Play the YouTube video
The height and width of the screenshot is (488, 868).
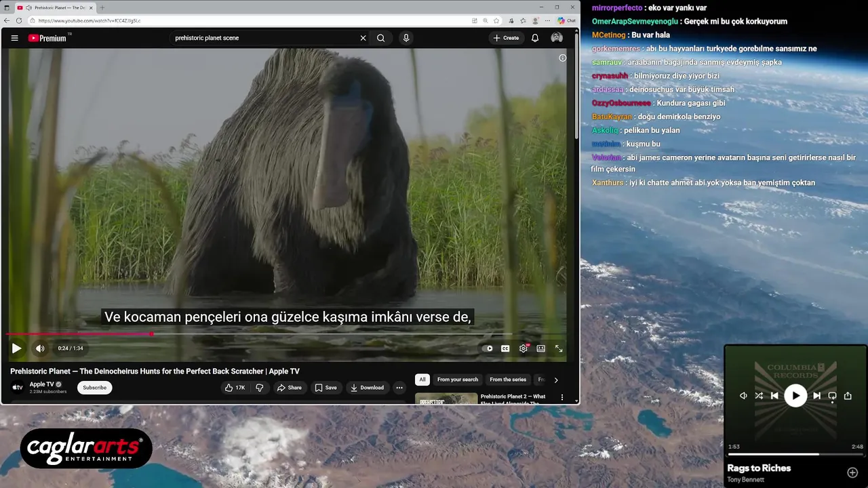tap(16, 348)
